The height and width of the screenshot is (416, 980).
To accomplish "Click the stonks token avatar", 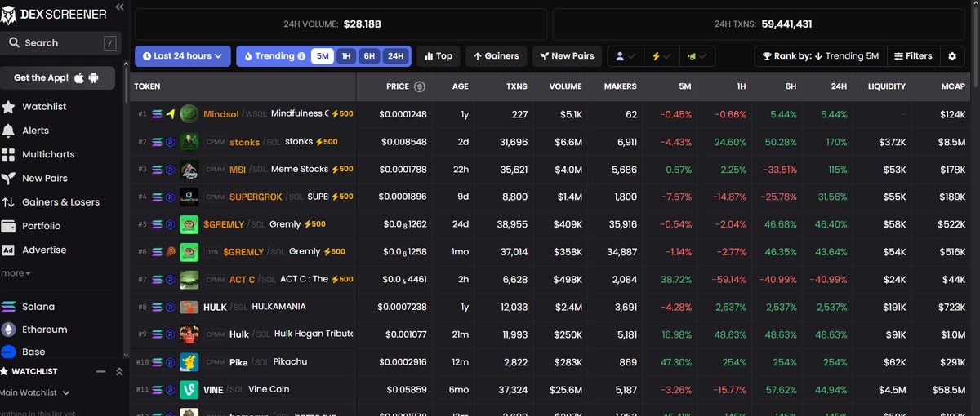I will point(189,142).
